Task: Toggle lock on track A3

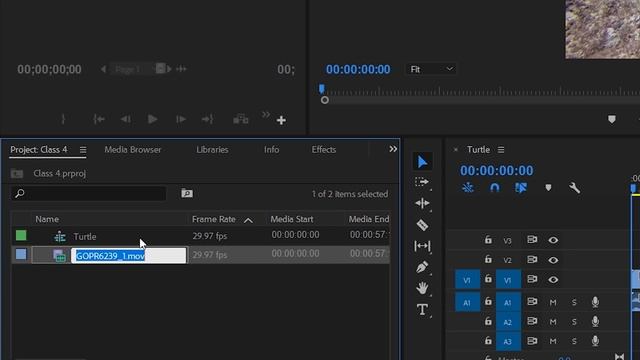Action: pos(488,340)
